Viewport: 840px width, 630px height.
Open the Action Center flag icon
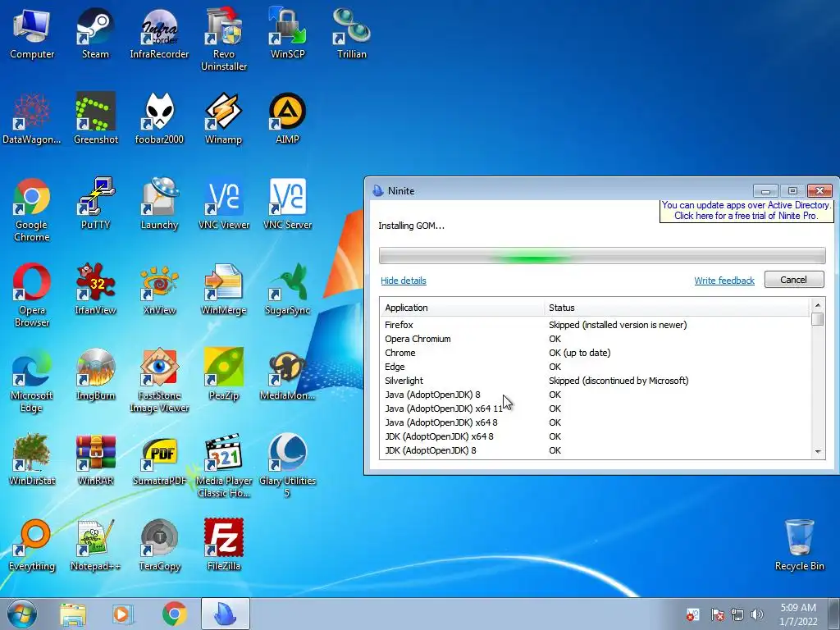[x=717, y=614]
